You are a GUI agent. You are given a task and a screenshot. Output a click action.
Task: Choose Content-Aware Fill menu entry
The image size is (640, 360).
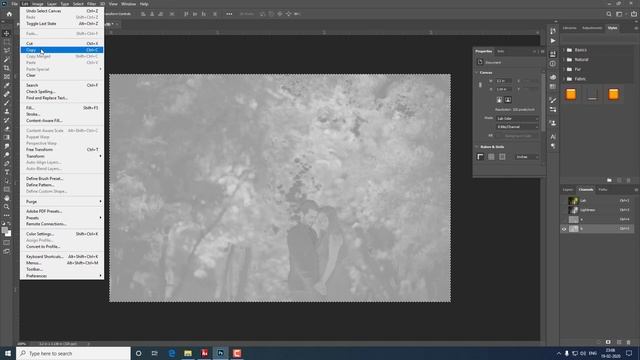click(62, 120)
